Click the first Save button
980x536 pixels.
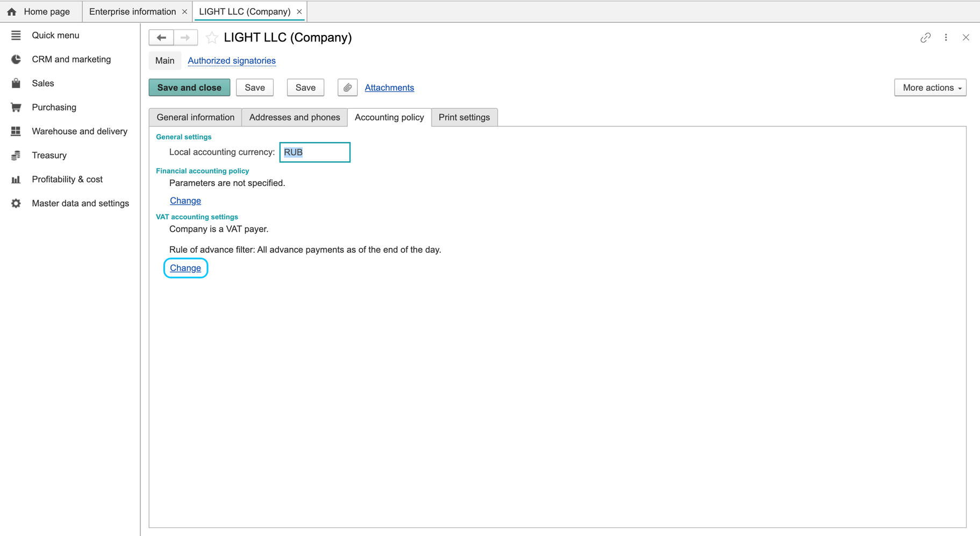click(255, 88)
